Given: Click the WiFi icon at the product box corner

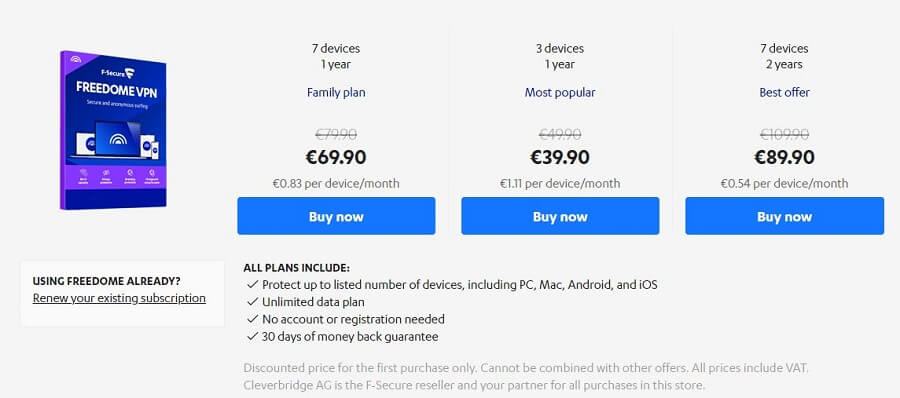Looking at the screenshot, I should click(76, 59).
